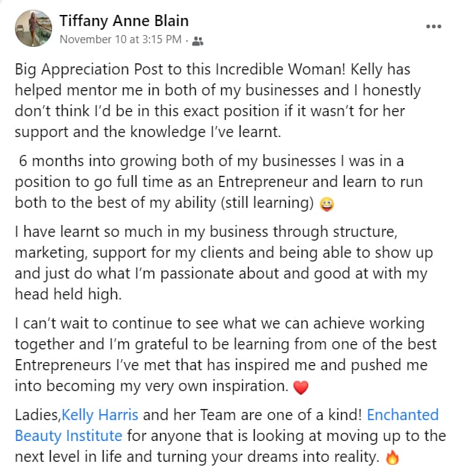Click the tongue-out face emoji
The width and height of the screenshot is (461, 476).
(x=327, y=204)
